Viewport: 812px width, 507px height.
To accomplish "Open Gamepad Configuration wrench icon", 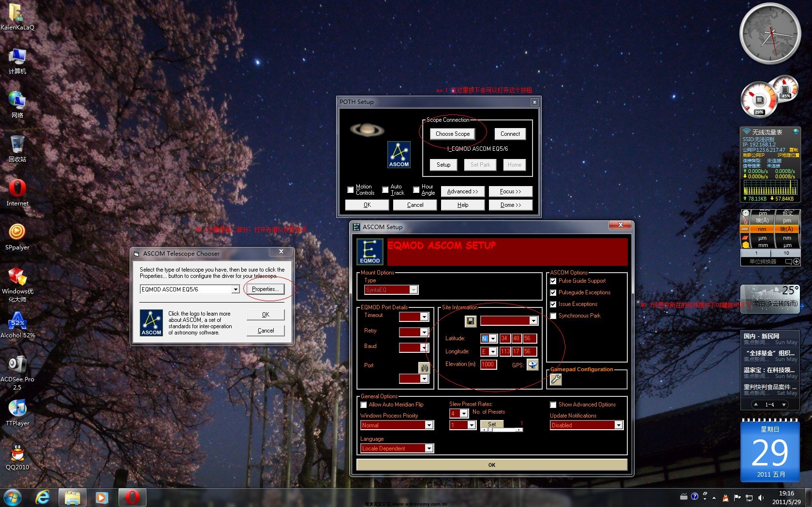I will click(556, 380).
